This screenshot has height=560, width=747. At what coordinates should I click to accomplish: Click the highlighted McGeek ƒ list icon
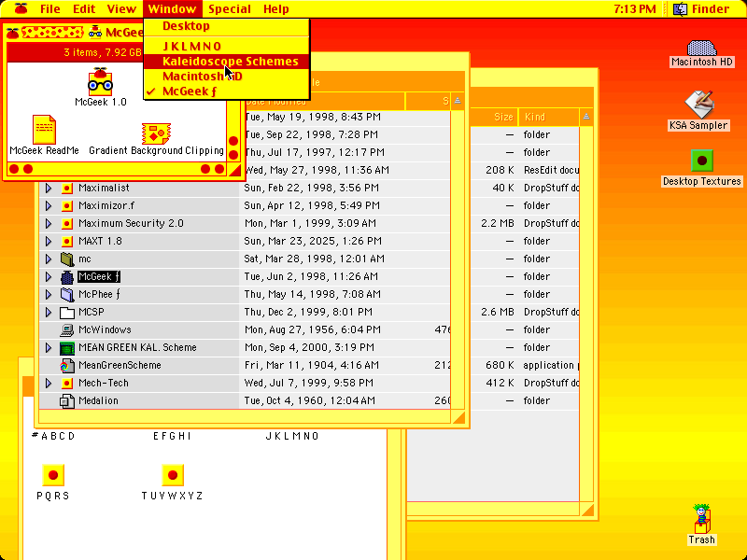click(67, 276)
